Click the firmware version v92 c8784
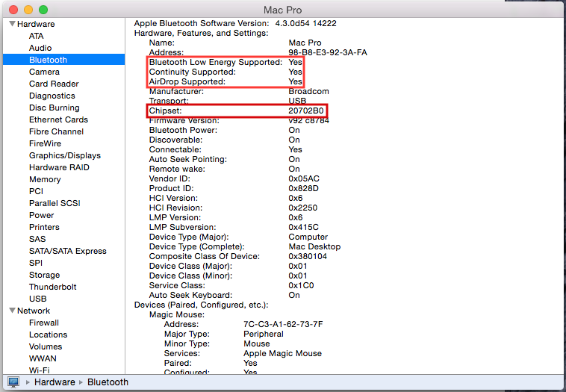This screenshot has height=392, width=566. pos(308,120)
